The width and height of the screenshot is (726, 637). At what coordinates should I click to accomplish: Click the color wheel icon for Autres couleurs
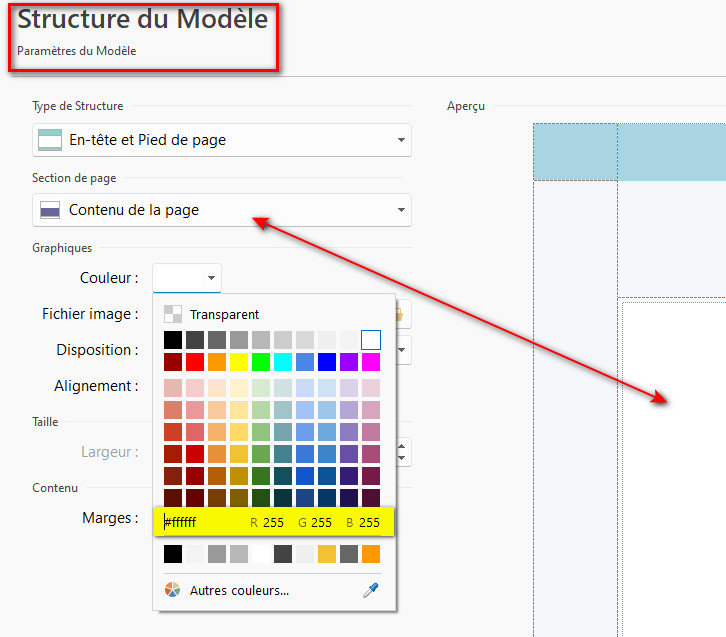pyautogui.click(x=173, y=590)
